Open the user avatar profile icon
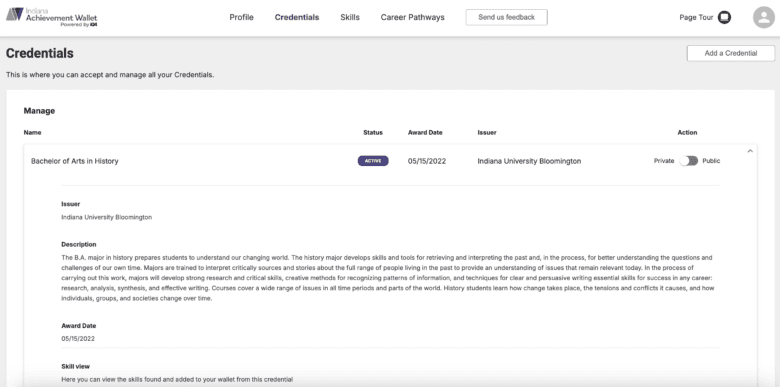Screen dimensions: 780x387 pos(764,17)
